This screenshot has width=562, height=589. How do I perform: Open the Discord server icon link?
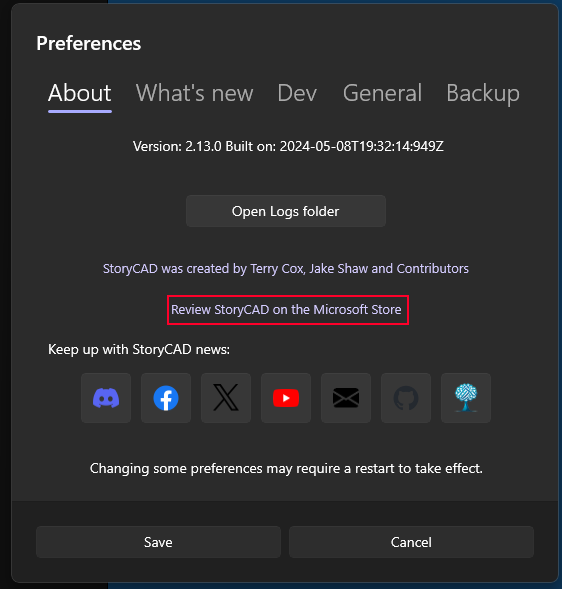106,398
